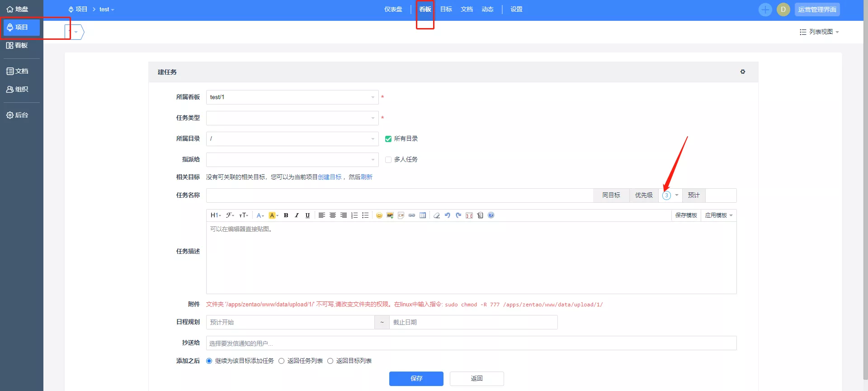Align description text right
Viewport: 868px width, 391px height.
(x=343, y=215)
